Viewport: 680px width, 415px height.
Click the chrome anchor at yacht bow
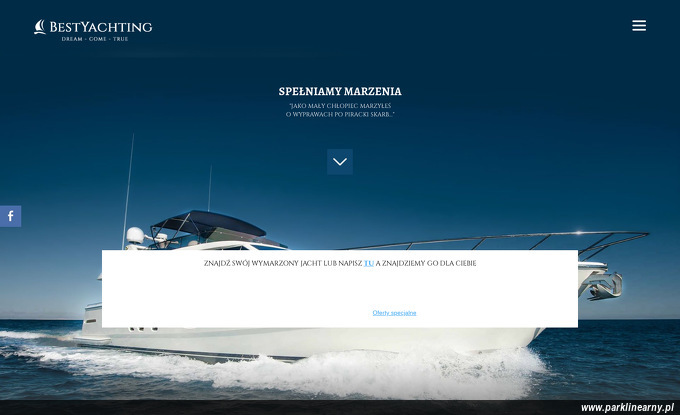[605, 286]
